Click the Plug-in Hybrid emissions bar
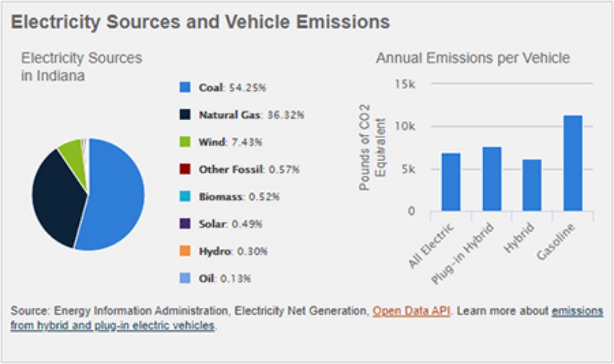 pyautogui.click(x=492, y=179)
